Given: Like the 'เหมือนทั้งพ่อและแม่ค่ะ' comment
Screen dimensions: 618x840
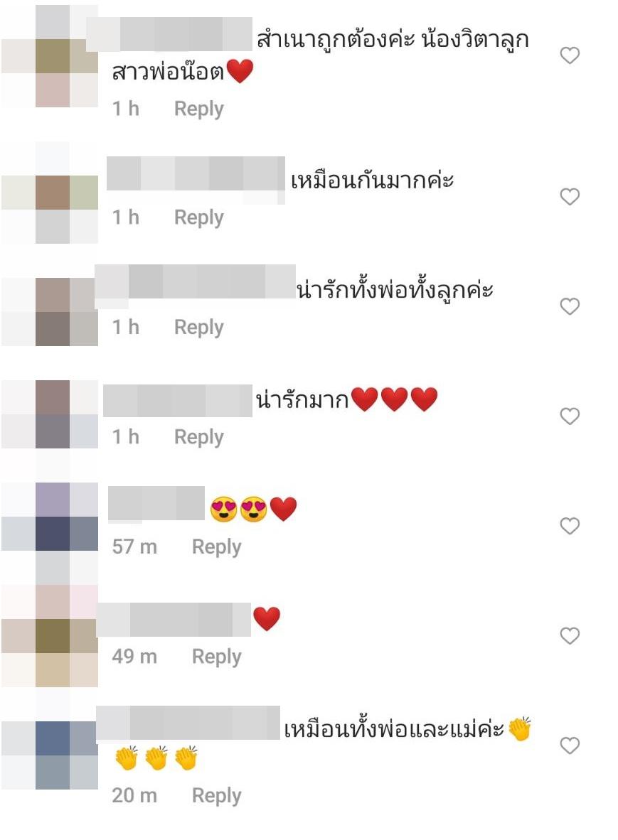Looking at the screenshot, I should coord(570,745).
